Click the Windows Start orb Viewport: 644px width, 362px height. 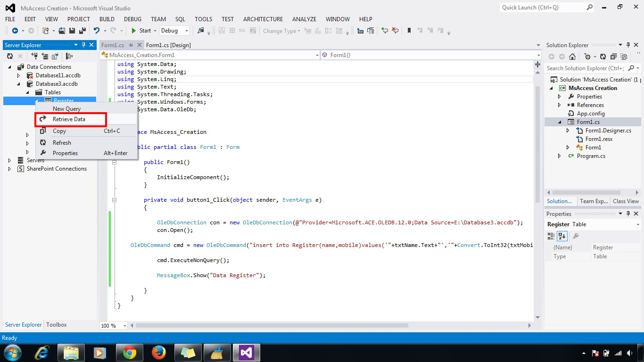pos(12,352)
